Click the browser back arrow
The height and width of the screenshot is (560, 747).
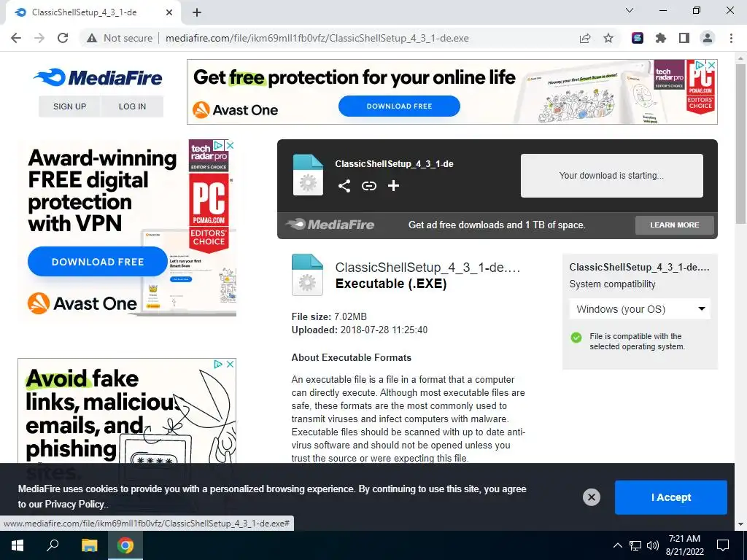point(16,38)
